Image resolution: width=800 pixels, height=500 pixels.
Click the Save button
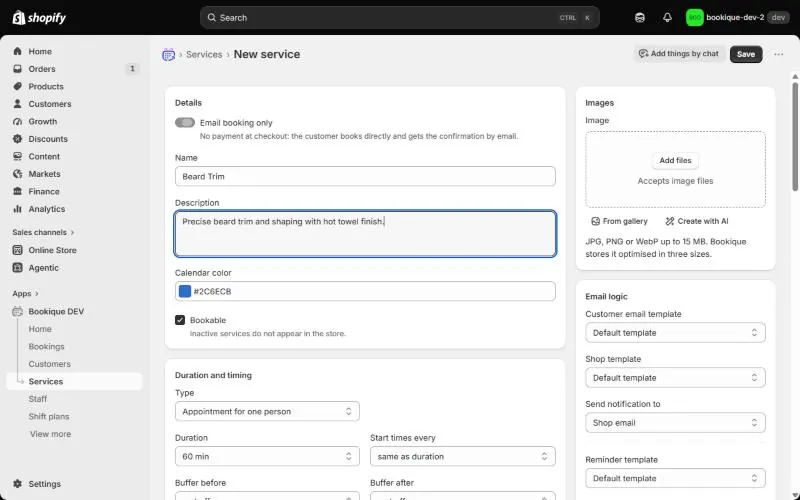746,54
